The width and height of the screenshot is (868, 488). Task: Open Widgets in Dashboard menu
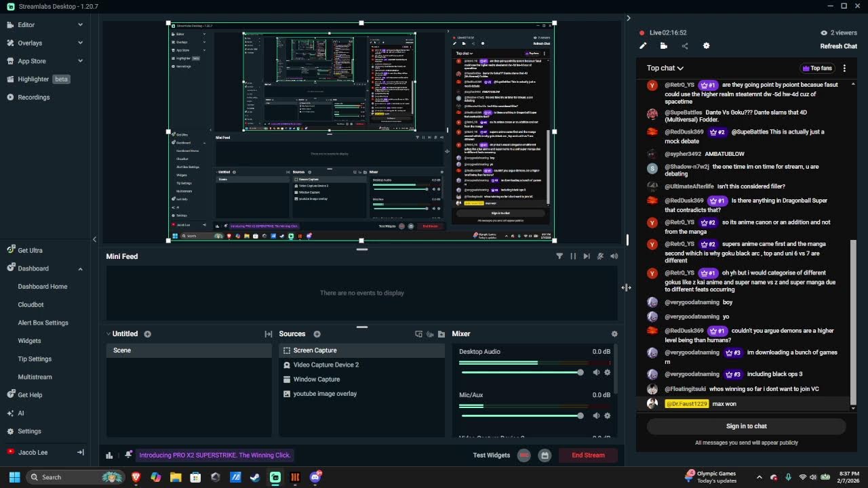(x=29, y=341)
